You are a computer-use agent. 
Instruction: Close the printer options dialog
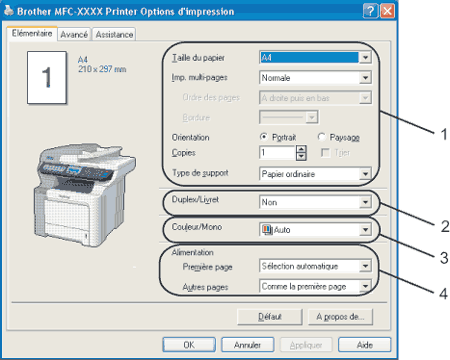[387, 11]
